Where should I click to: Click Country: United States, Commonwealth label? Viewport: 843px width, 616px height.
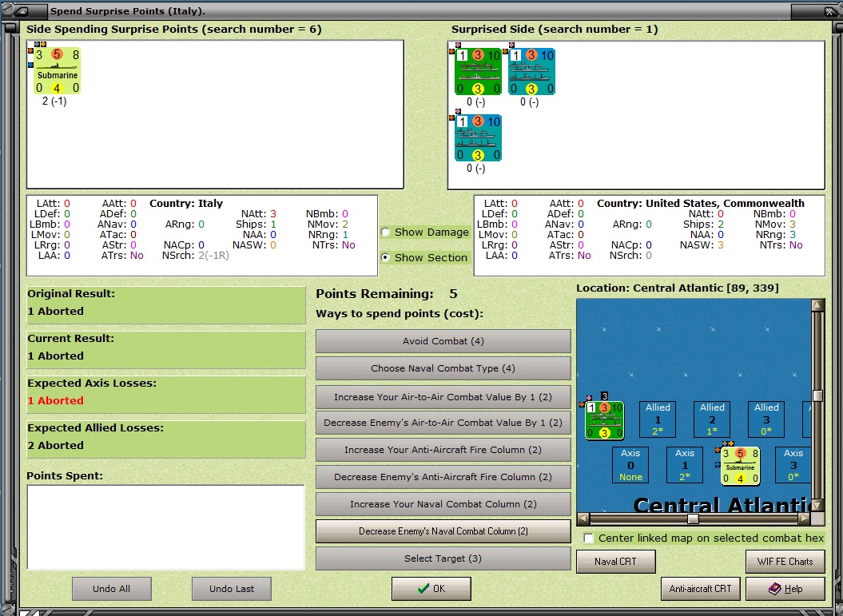701,204
